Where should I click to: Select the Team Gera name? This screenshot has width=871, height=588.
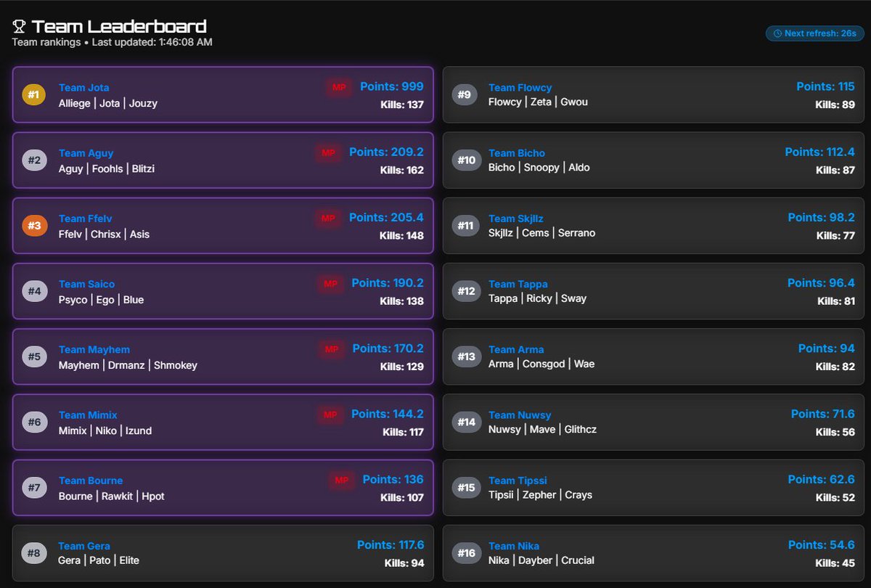point(84,546)
